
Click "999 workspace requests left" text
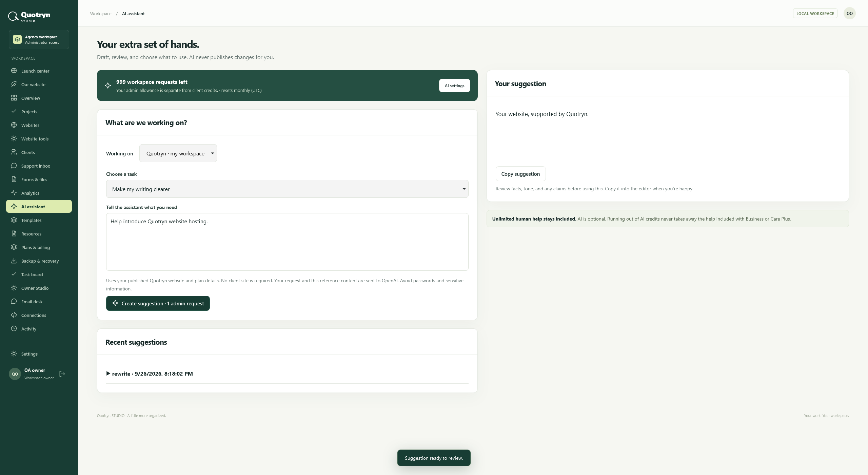152,82
